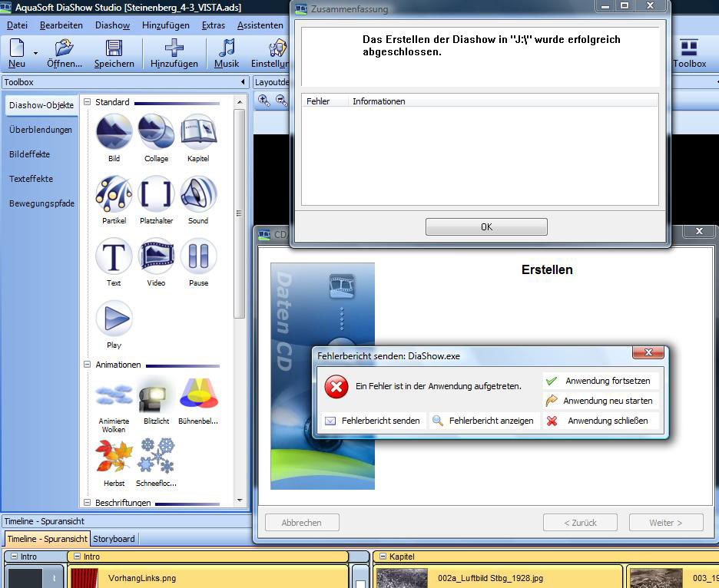Click the Kapitel book icon
Viewport: 719px width, 588px height.
pos(198,132)
